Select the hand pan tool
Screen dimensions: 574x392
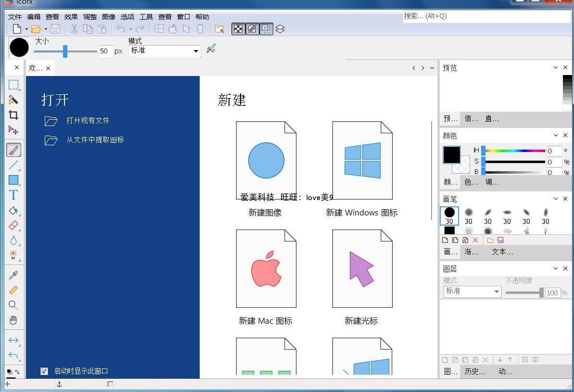(x=13, y=320)
